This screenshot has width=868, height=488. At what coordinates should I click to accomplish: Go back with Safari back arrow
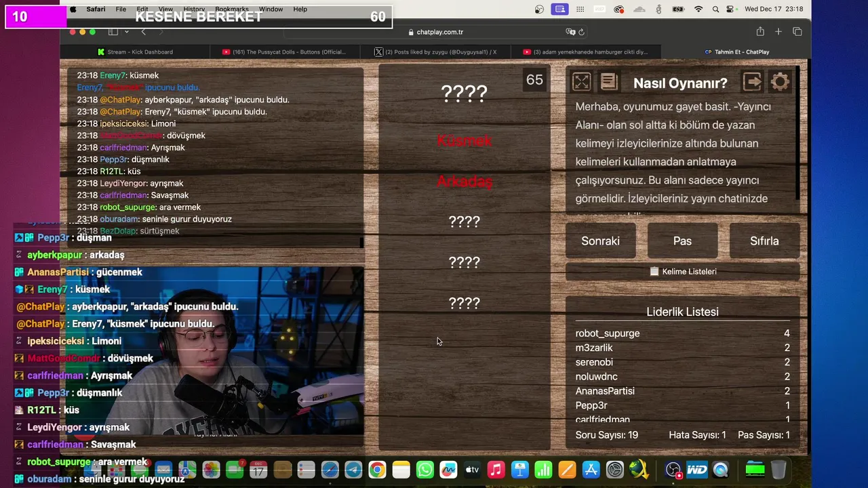pos(143,32)
